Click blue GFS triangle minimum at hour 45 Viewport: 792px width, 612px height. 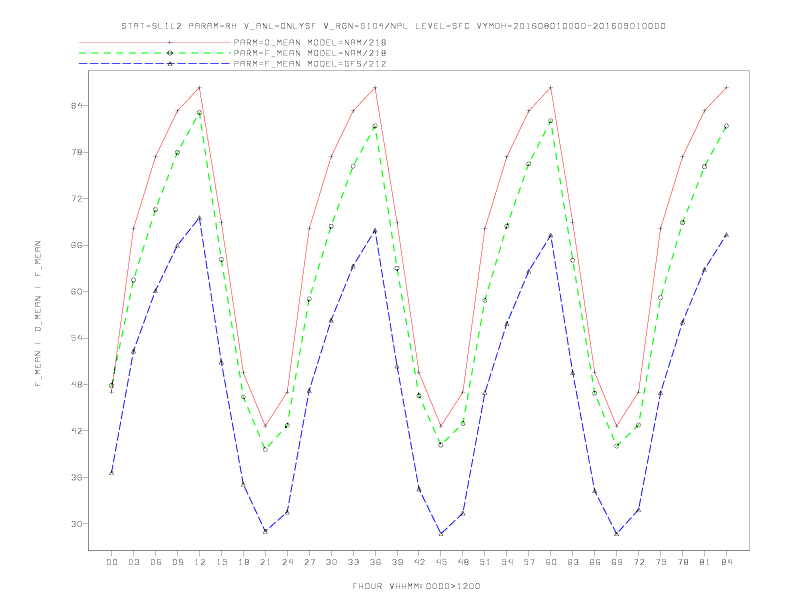point(441,534)
